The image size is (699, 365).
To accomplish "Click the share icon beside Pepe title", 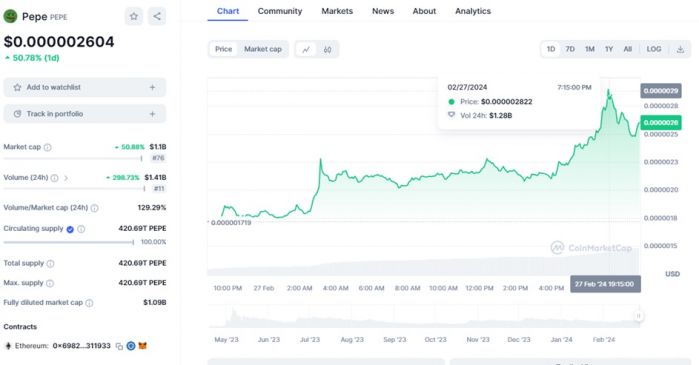I will [x=157, y=16].
